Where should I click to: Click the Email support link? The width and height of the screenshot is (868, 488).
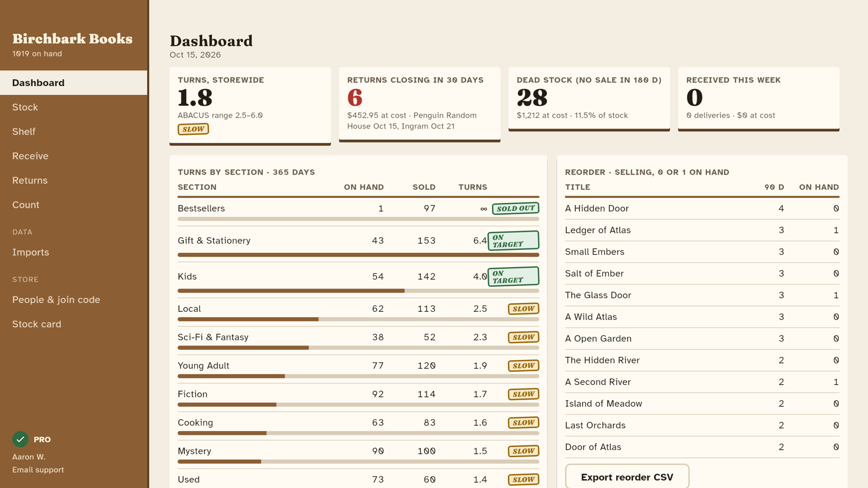(38, 470)
